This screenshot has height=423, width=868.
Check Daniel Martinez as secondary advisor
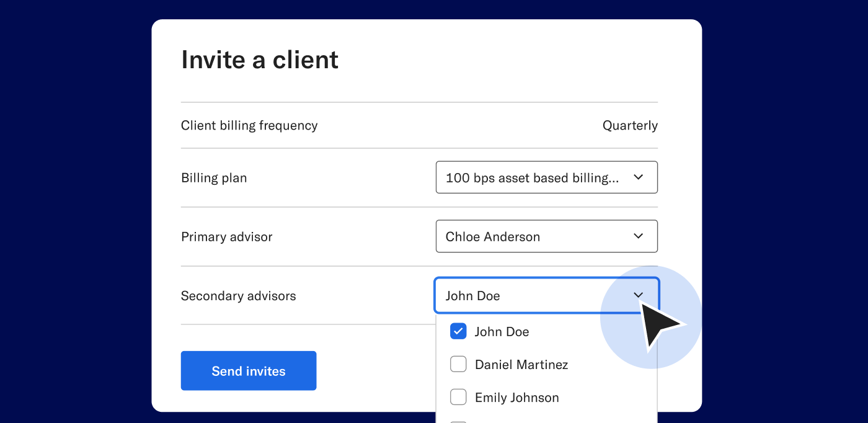[x=458, y=364]
